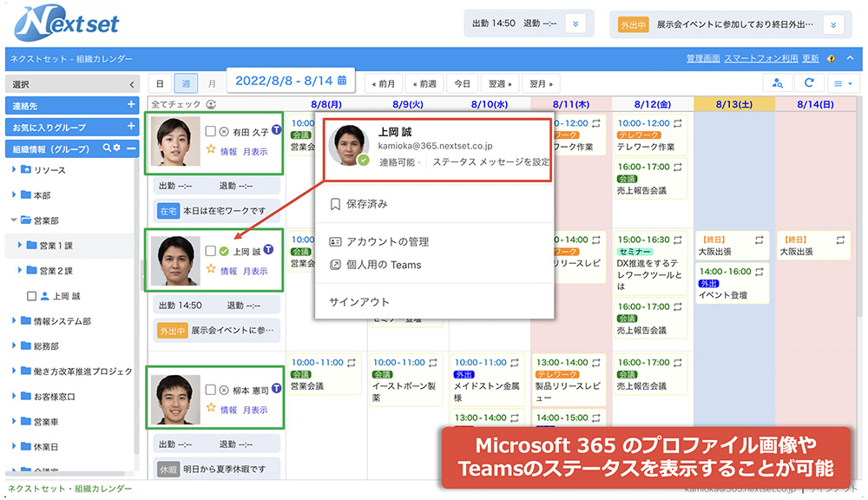Tick the checkbox for 上岡 誠 in list
Image resolution: width=868 pixels, height=500 pixels.
[x=210, y=251]
